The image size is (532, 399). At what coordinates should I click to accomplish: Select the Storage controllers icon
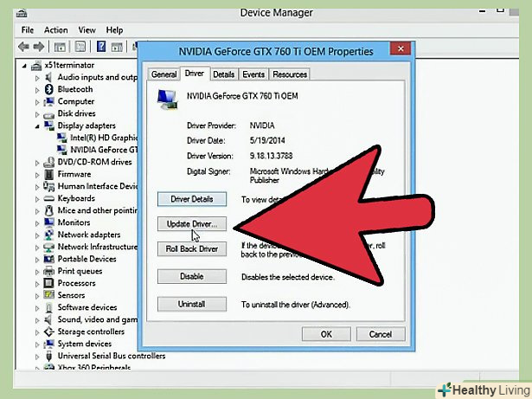[48, 331]
